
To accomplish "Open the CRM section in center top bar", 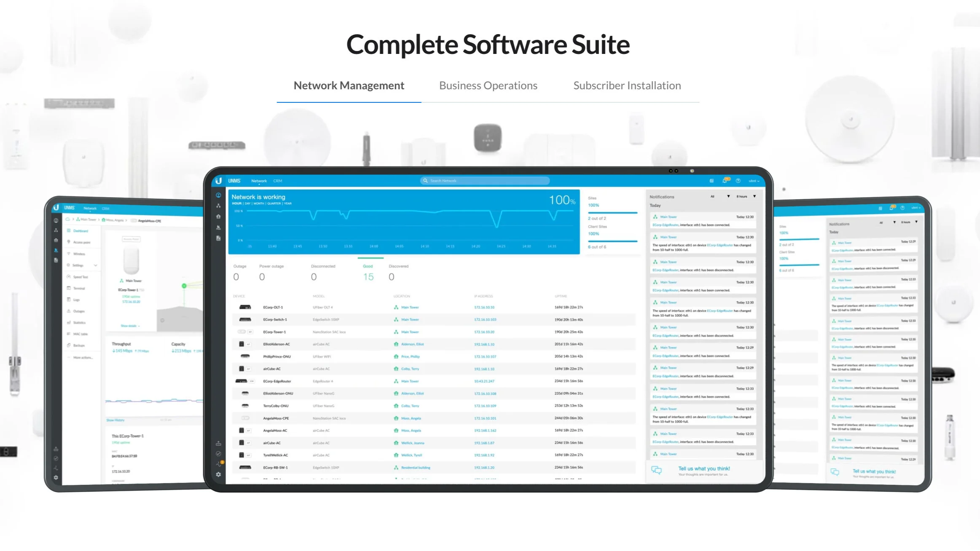I will [277, 181].
